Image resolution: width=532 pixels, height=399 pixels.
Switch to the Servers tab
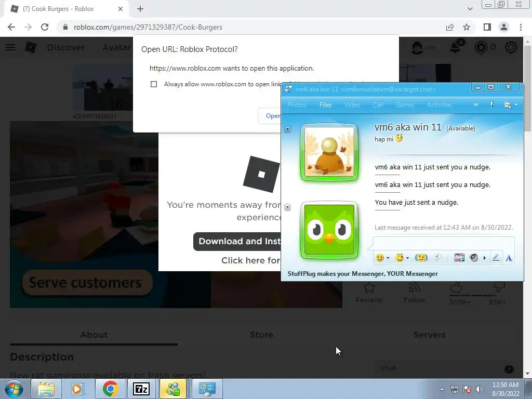tap(430, 335)
